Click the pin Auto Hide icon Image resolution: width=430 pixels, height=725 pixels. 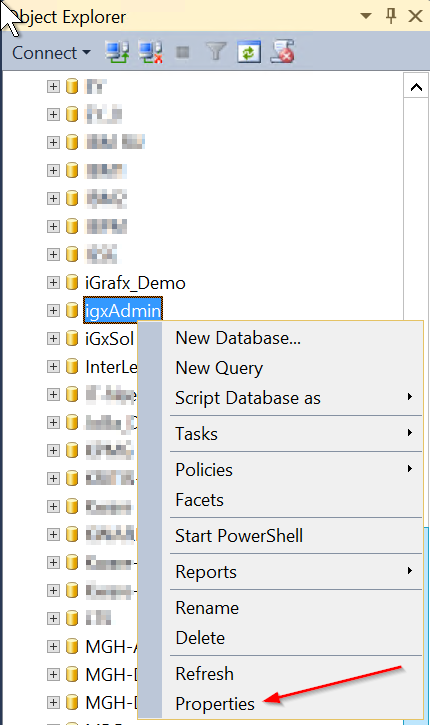[x=391, y=17]
